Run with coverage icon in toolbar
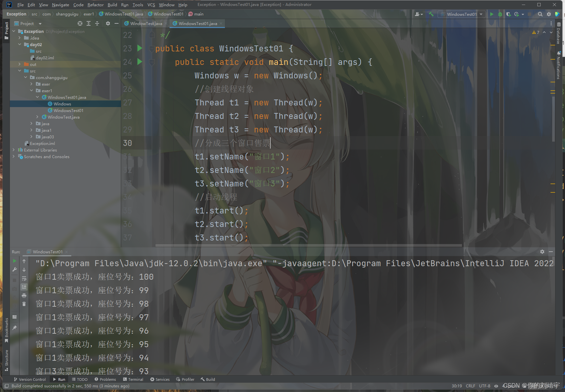 pyautogui.click(x=508, y=14)
